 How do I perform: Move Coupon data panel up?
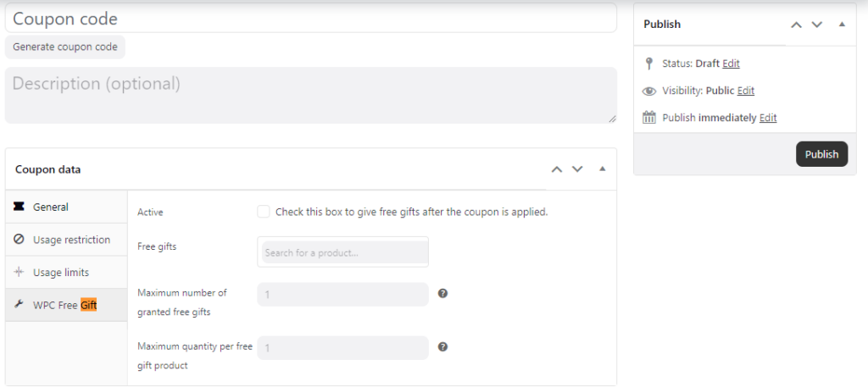click(x=557, y=169)
